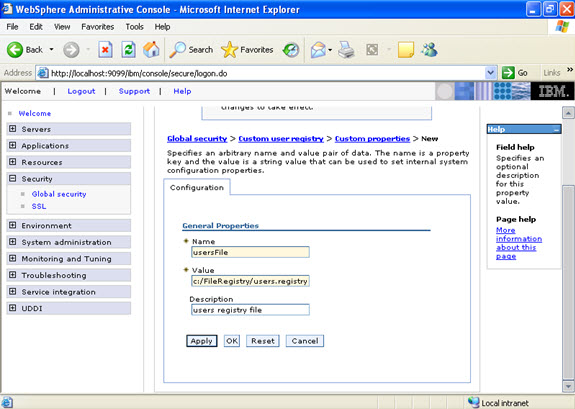Screen dimensions: 575x409
Task: Click the vertical scrollbar thumb
Action: pos(568,282)
